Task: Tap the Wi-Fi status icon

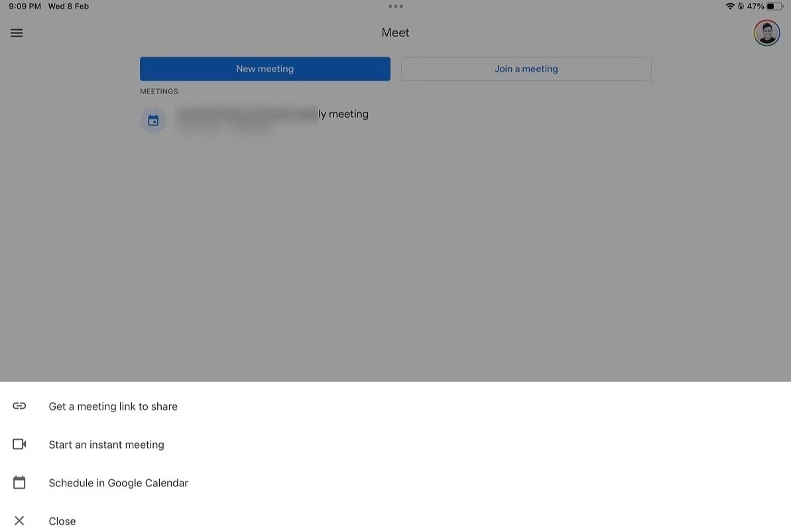Action: coord(730,7)
